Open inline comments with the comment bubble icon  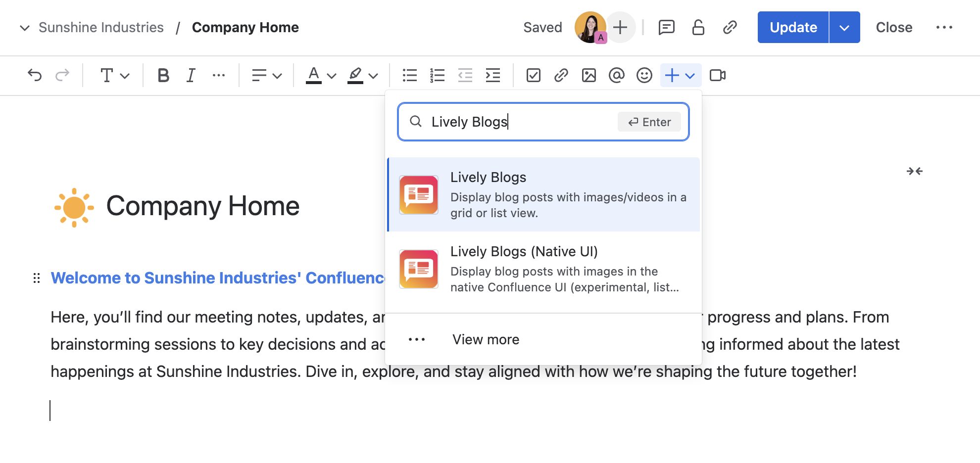click(666, 27)
